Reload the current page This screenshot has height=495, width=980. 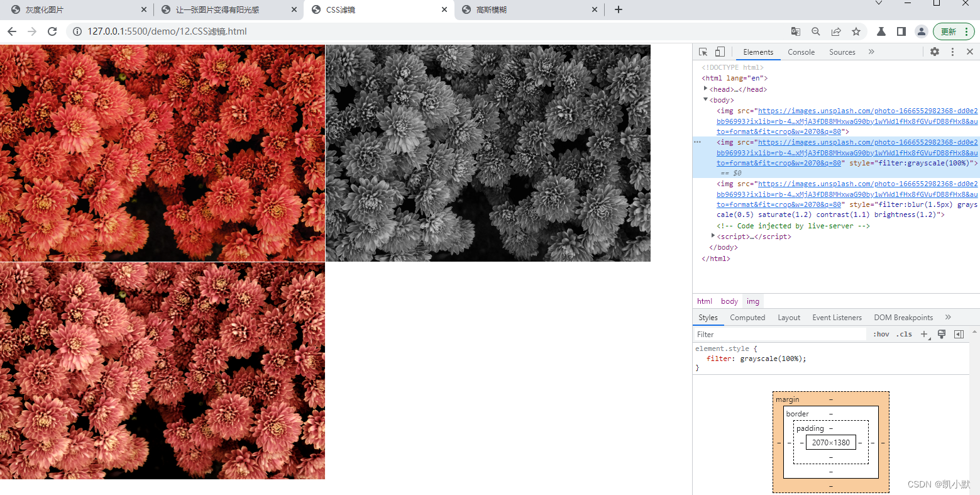click(52, 31)
